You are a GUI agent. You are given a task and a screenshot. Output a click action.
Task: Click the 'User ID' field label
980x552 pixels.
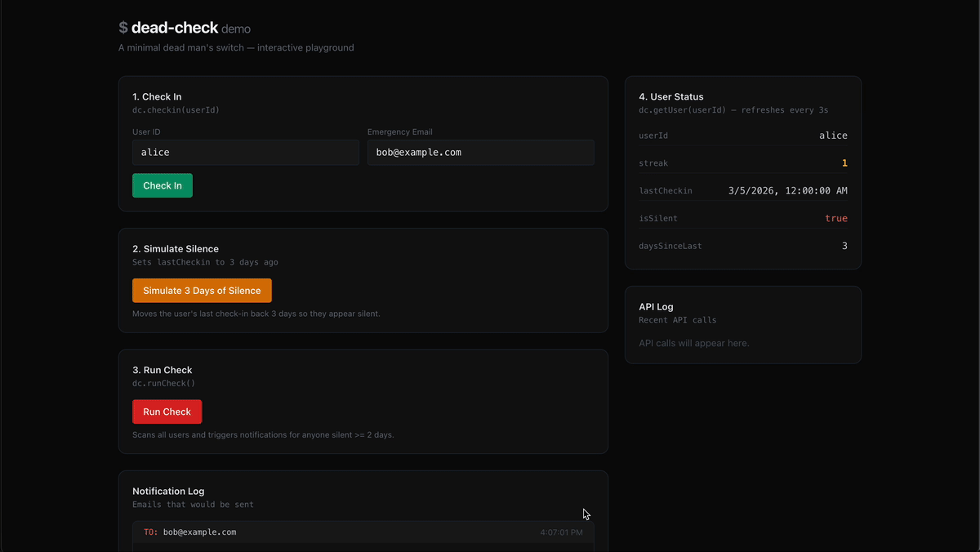click(x=146, y=131)
